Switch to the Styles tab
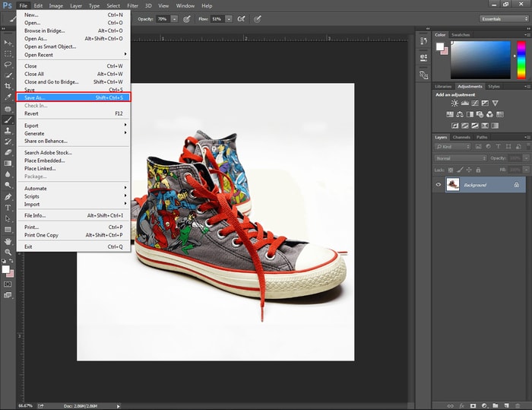The width and height of the screenshot is (532, 410). pyautogui.click(x=494, y=86)
